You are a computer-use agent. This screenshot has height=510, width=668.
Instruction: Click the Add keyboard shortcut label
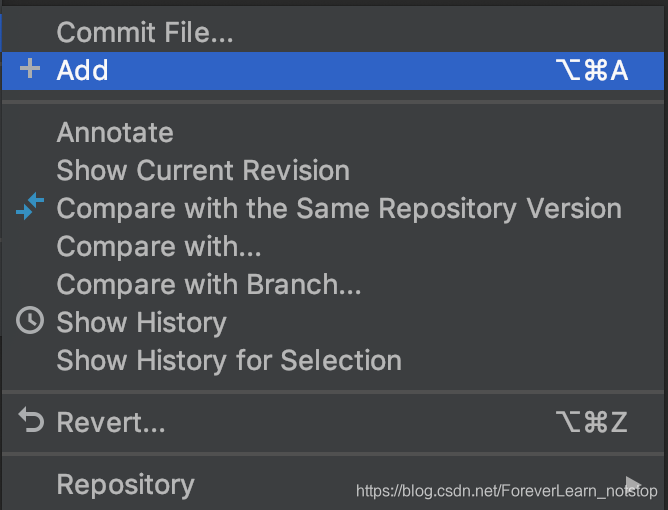point(592,70)
